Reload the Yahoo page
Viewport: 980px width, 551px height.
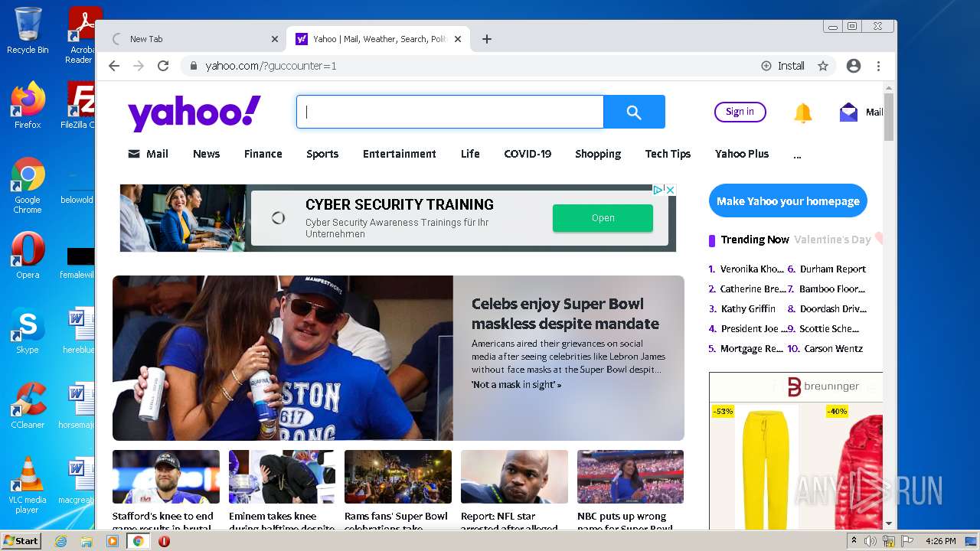tap(163, 66)
